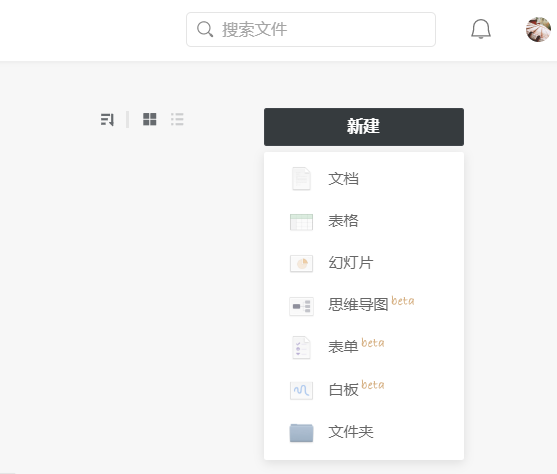Create a new 文件夹
This screenshot has width=557, height=474.
click(364, 432)
